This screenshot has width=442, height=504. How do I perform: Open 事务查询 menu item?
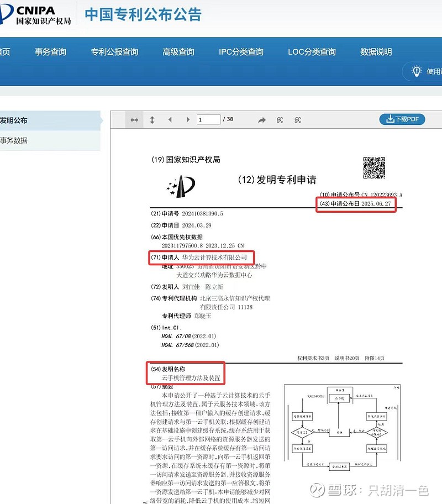50,52
